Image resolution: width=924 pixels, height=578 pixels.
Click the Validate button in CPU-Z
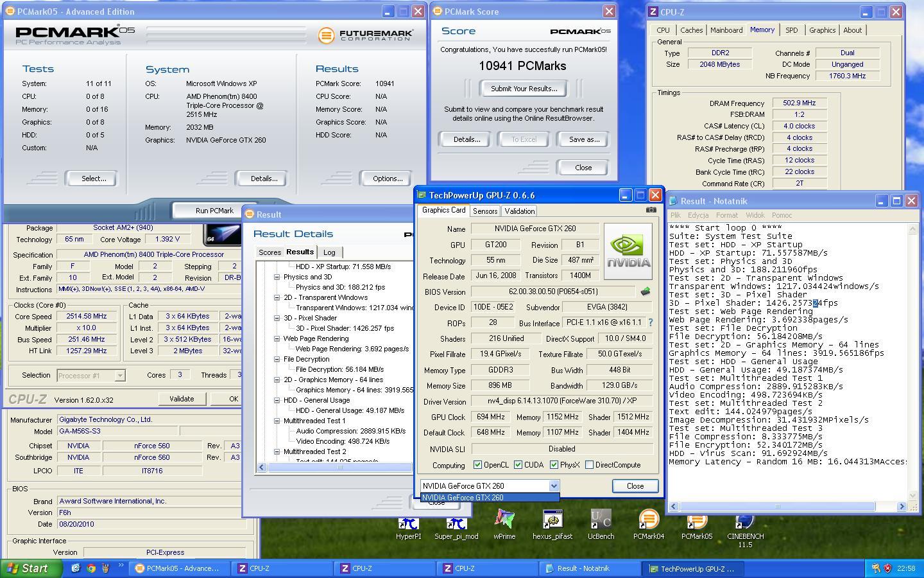(x=182, y=399)
